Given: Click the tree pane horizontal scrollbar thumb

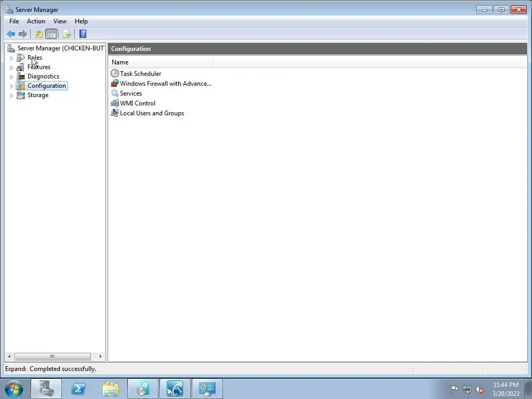Looking at the screenshot, I should pos(52,356).
